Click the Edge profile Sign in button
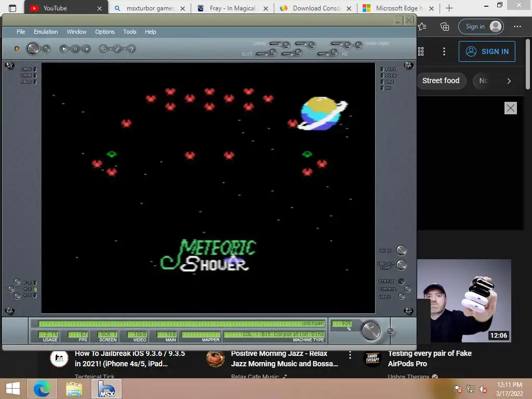The height and width of the screenshot is (399, 532). click(x=481, y=26)
